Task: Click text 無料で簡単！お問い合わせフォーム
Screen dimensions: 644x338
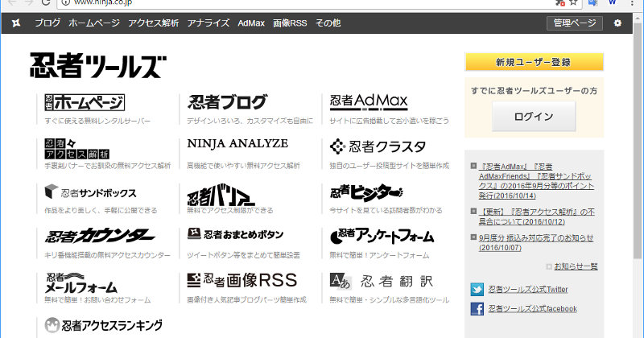Action: tap(97, 300)
